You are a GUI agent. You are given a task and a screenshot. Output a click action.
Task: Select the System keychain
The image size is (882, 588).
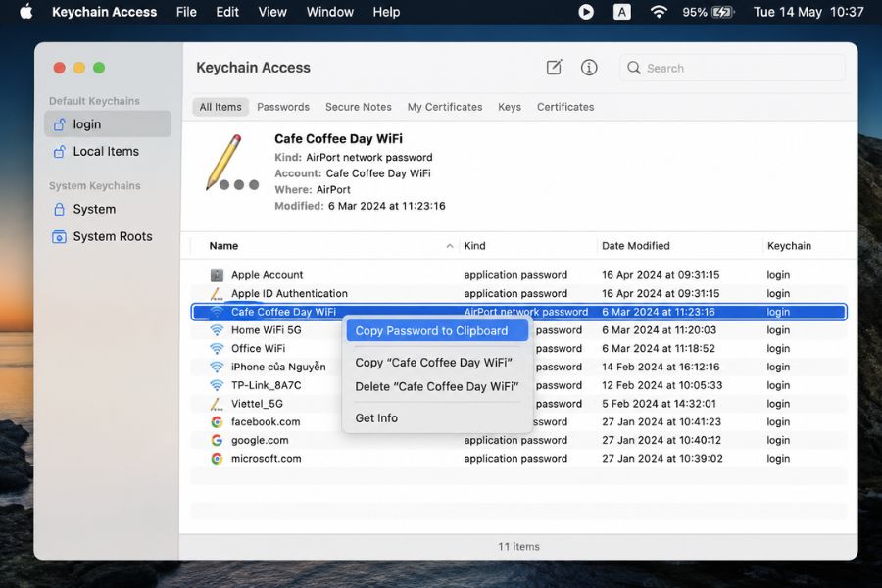108,210
